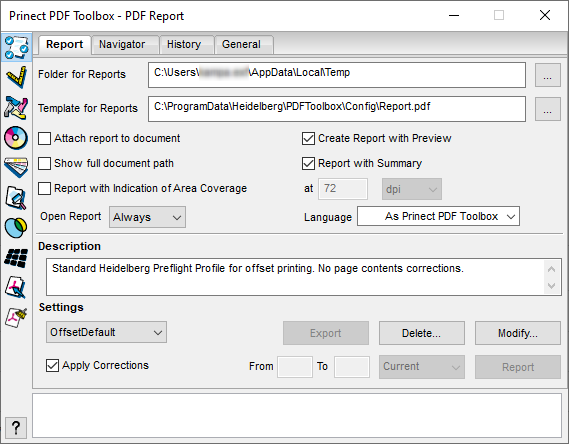
Task: Click the question mark help icon
Action: [x=16, y=428]
